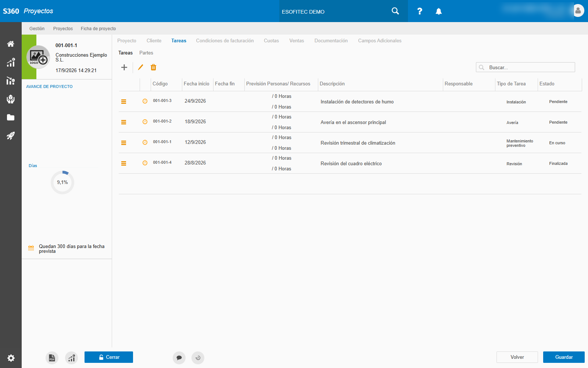
Task: Open the Documentación tab
Action: click(331, 41)
